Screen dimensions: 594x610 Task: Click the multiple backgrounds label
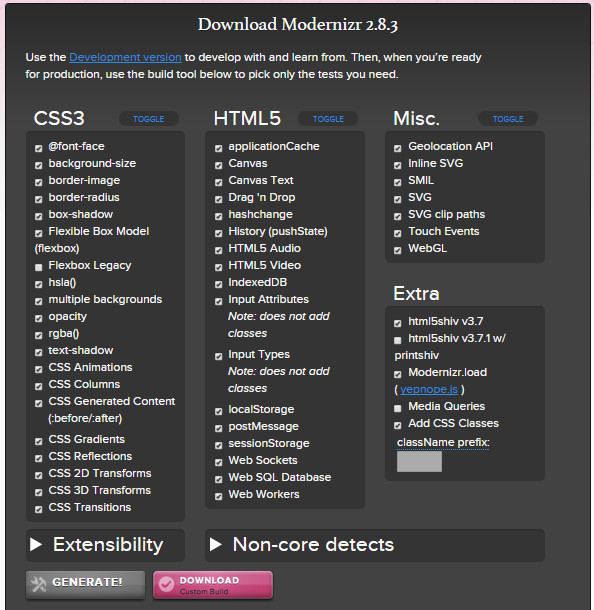click(105, 299)
